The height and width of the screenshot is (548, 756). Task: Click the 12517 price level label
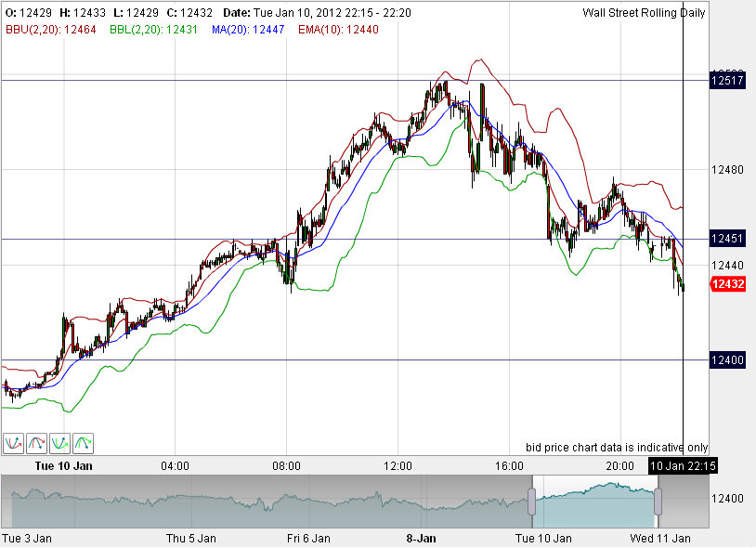point(730,81)
